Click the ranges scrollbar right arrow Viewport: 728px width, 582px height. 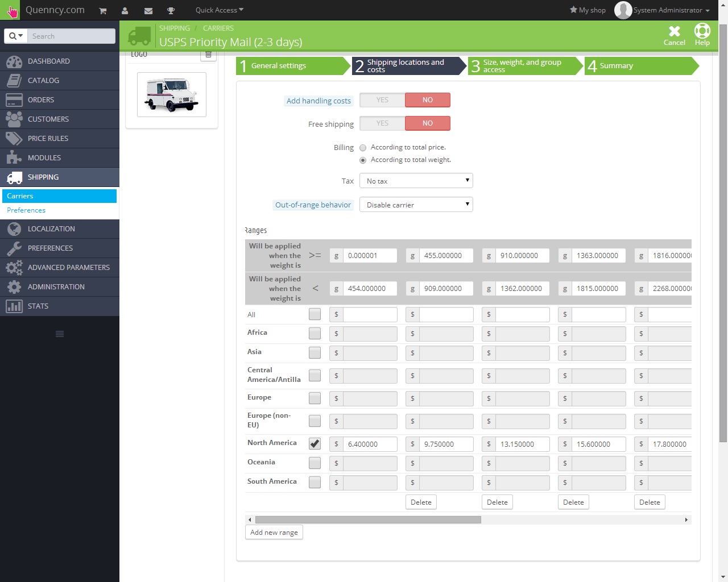(686, 519)
